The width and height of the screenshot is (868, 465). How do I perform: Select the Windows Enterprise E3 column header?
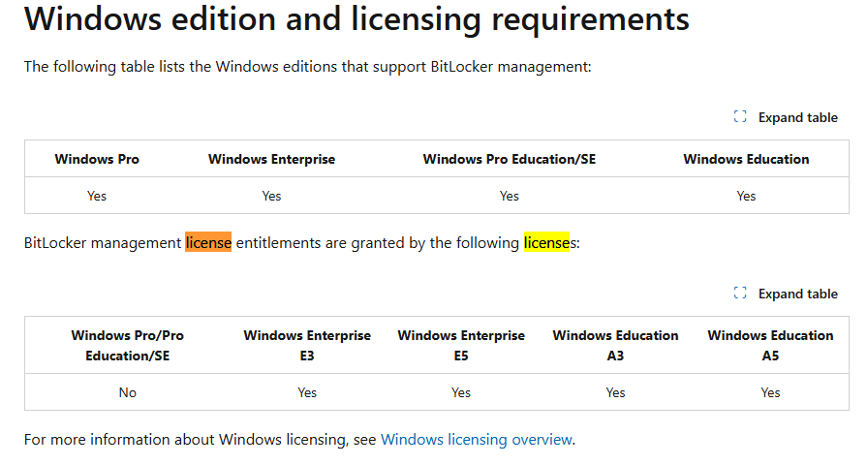(307, 346)
